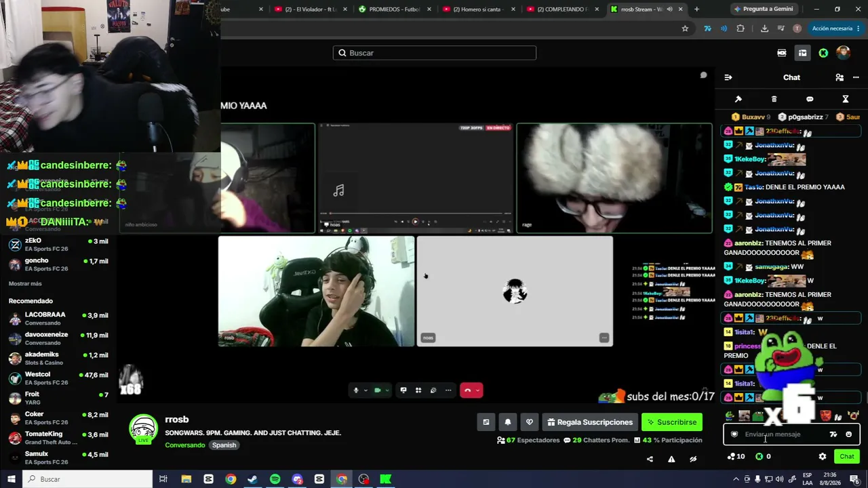Bookmark this page with the star icon
868x488 pixels.
point(685,28)
